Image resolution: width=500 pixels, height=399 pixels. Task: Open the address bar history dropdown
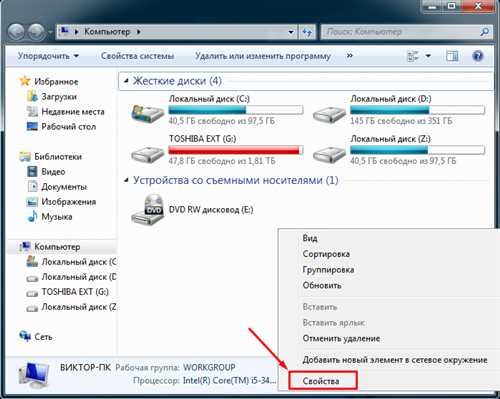[291, 32]
